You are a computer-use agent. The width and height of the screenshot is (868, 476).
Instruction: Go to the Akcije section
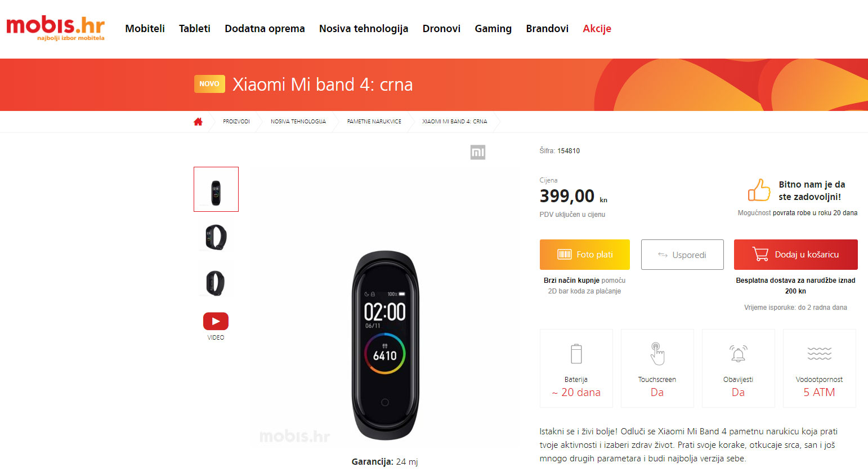pos(597,29)
